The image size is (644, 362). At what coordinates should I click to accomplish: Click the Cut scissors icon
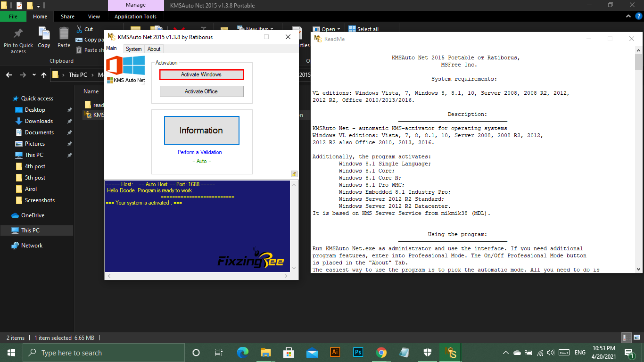coord(79,29)
